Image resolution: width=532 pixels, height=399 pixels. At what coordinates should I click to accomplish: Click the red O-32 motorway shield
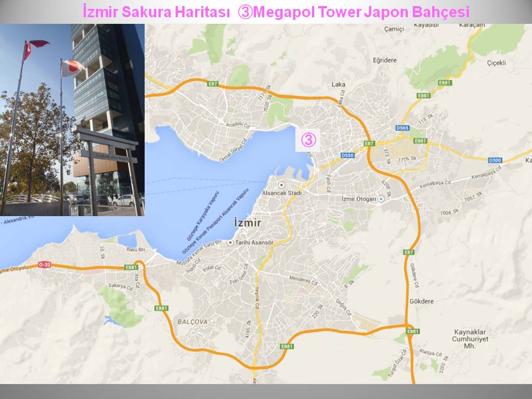click(44, 265)
